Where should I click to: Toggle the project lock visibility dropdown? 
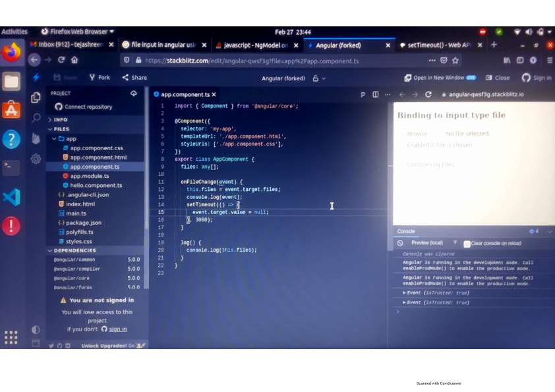coord(318,78)
